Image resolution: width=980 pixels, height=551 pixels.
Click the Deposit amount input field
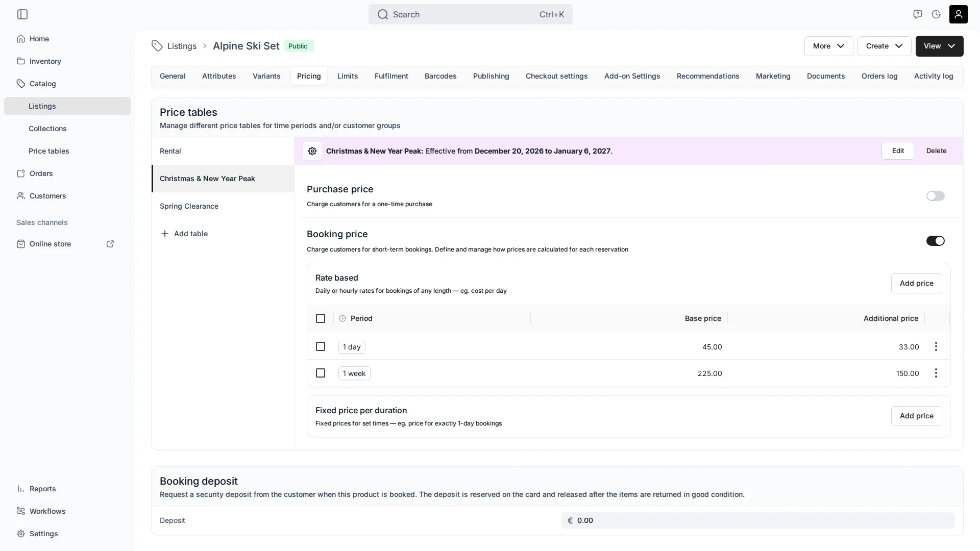click(x=758, y=520)
